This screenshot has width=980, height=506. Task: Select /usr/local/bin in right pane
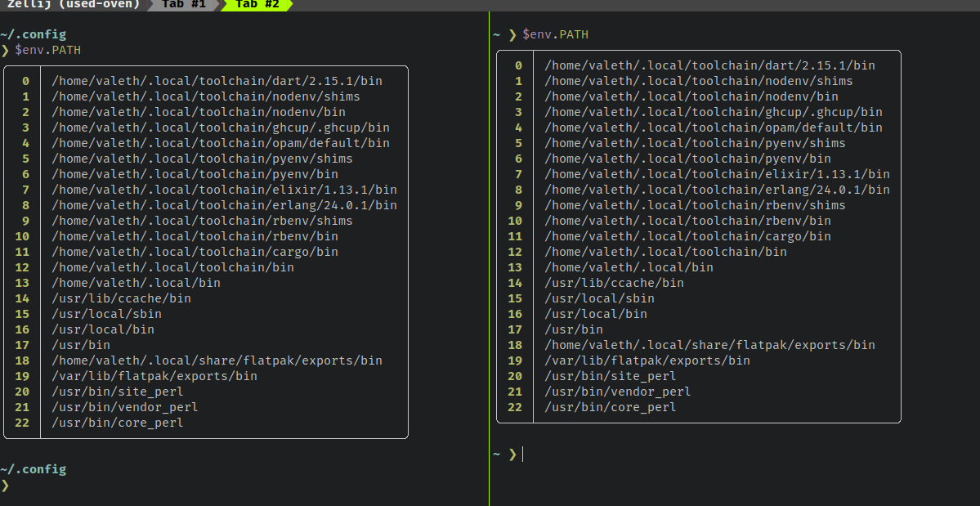click(595, 314)
